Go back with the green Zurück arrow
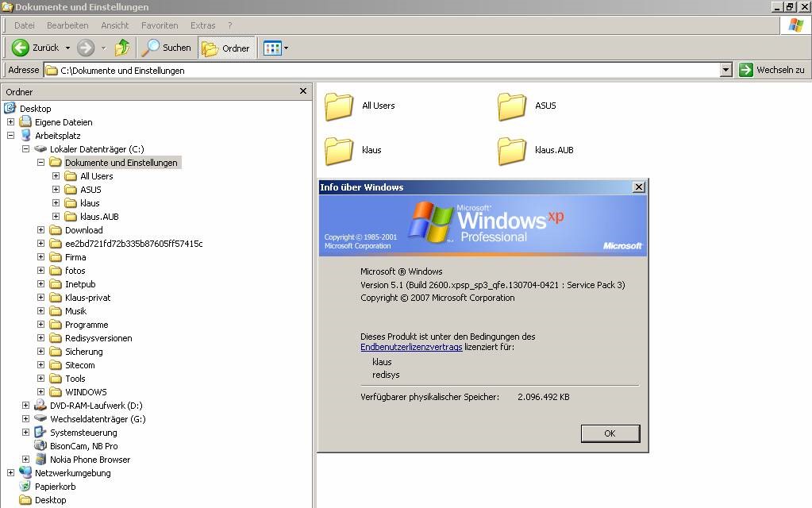Image resolution: width=812 pixels, height=508 pixels. click(x=20, y=48)
